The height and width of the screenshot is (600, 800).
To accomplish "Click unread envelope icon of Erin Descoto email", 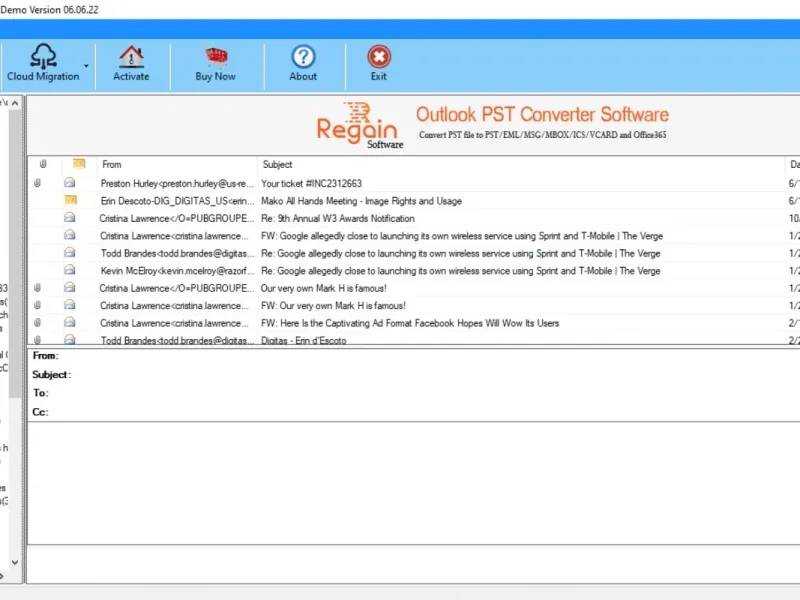I will tap(71, 200).
